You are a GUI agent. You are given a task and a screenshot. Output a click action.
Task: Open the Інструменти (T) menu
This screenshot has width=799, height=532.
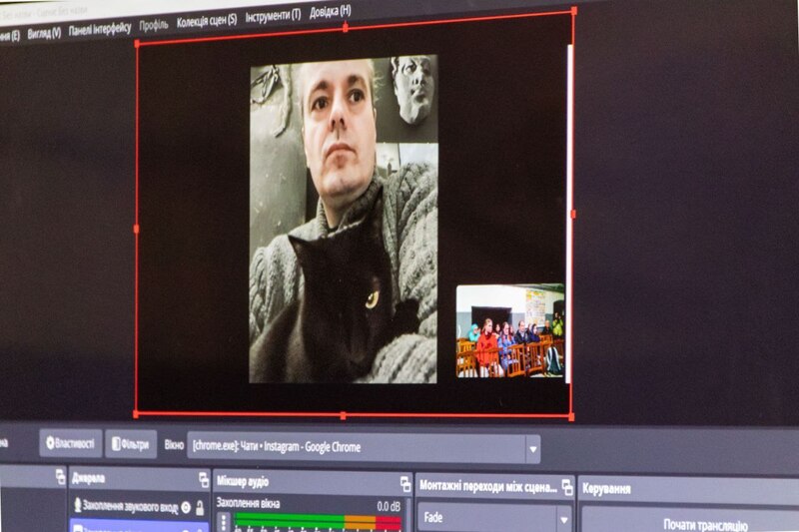273,16
